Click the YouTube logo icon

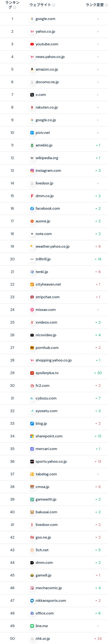pyautogui.click(x=32, y=44)
